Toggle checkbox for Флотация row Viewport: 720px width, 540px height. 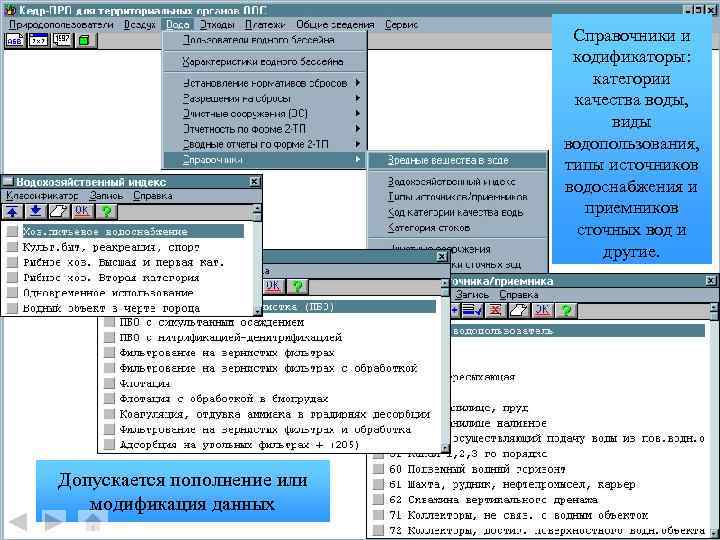click(x=109, y=383)
